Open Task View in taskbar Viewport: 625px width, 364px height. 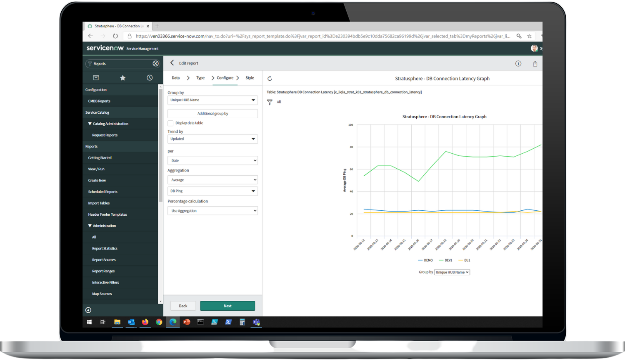[x=103, y=322]
